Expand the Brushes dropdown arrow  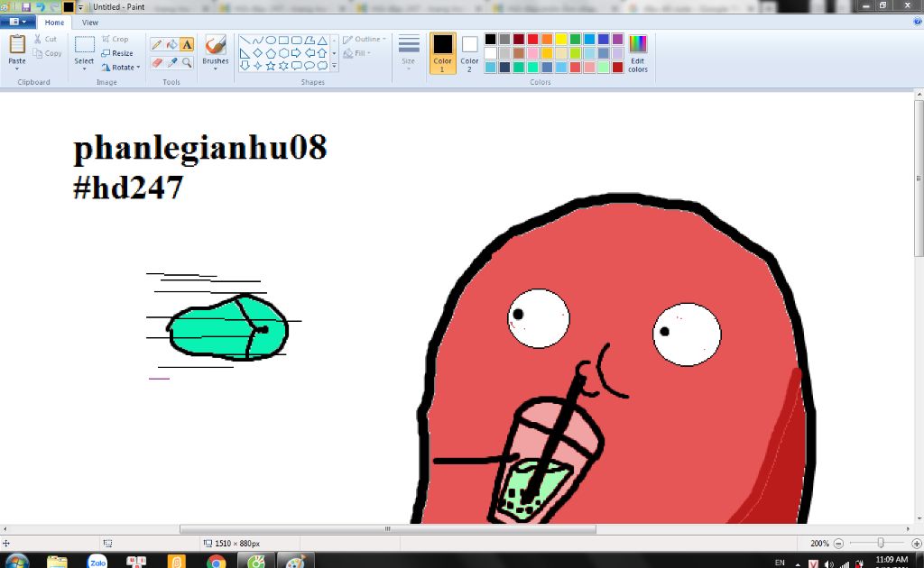(215, 69)
